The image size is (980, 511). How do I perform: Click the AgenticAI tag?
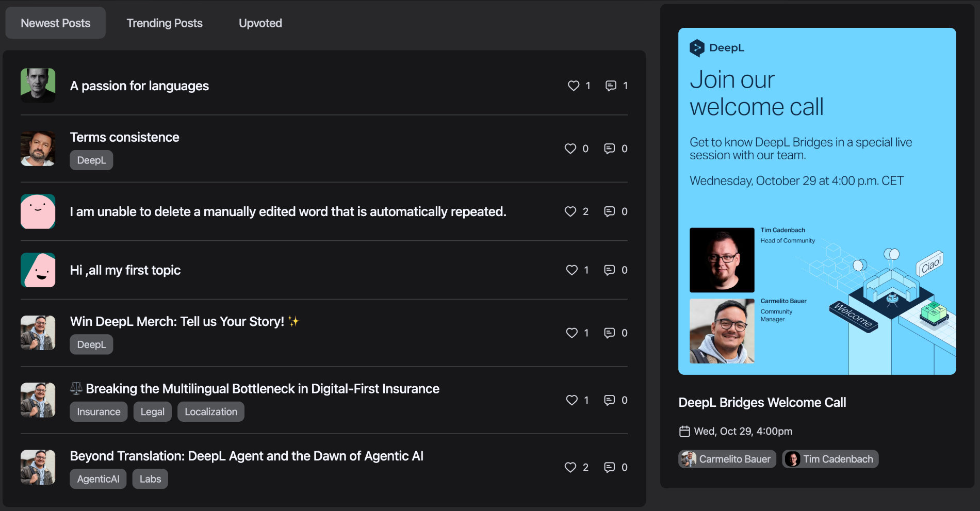98,479
